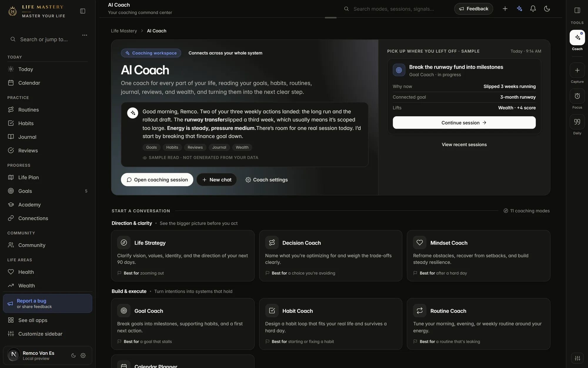
Task: Open Coach settings
Action: (x=267, y=180)
